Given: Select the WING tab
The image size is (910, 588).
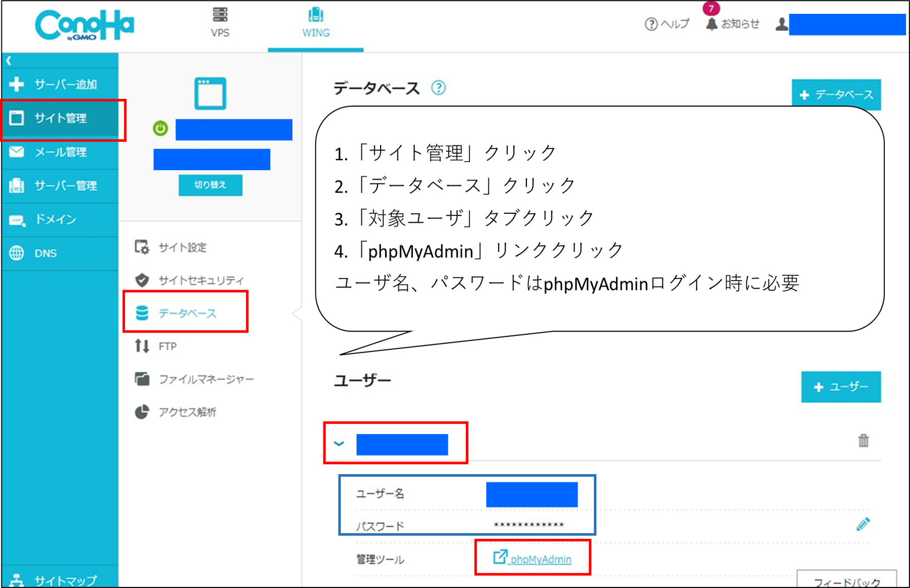Looking at the screenshot, I should (315, 23).
